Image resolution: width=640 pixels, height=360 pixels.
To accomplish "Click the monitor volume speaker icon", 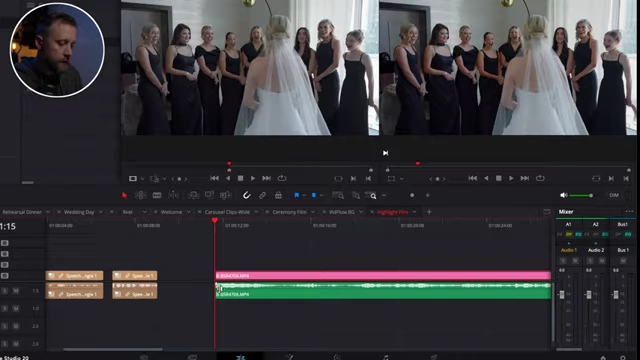I will (564, 195).
